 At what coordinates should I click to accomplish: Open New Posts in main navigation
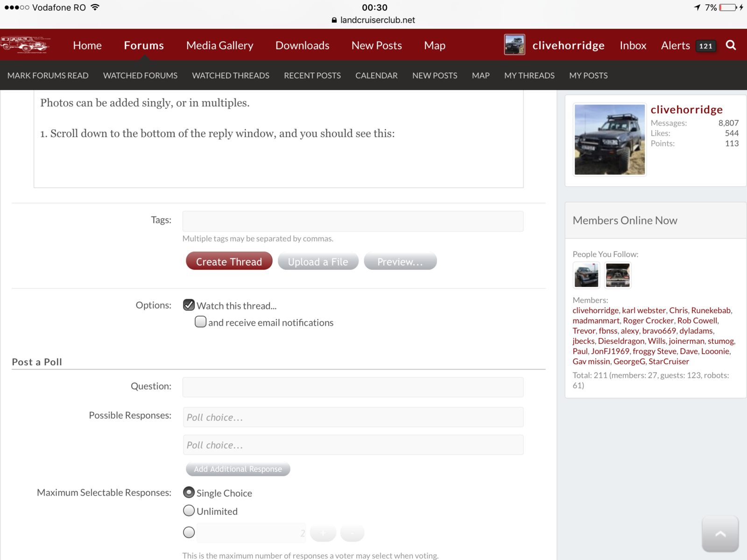pos(376,45)
